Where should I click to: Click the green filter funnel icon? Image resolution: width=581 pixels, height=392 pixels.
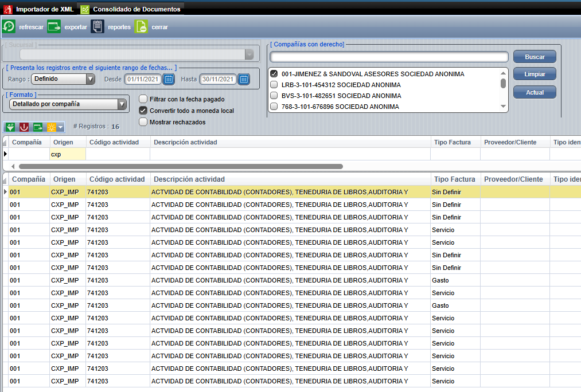[10, 127]
